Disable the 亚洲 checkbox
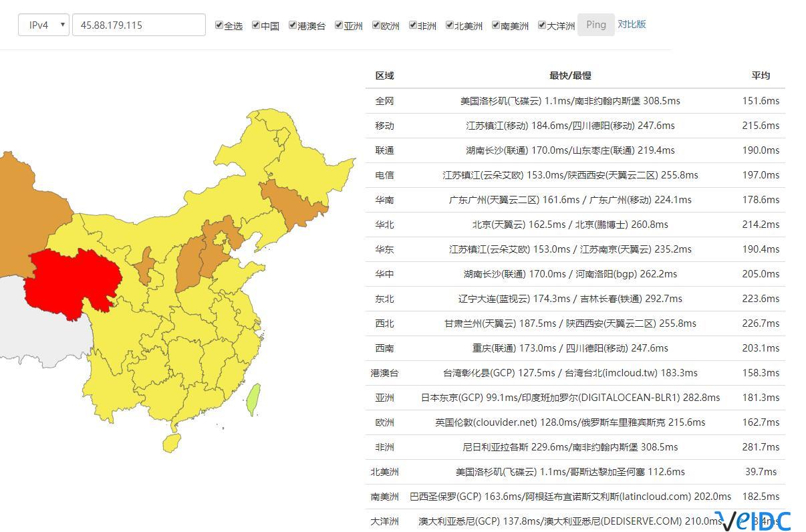This screenshot has width=806, height=532. (340, 25)
